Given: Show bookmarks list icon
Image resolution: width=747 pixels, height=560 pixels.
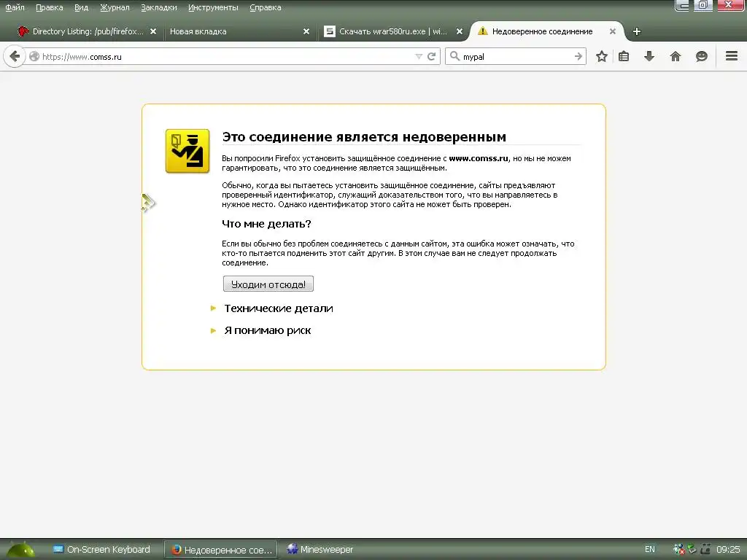Looking at the screenshot, I should pyautogui.click(x=624, y=56).
